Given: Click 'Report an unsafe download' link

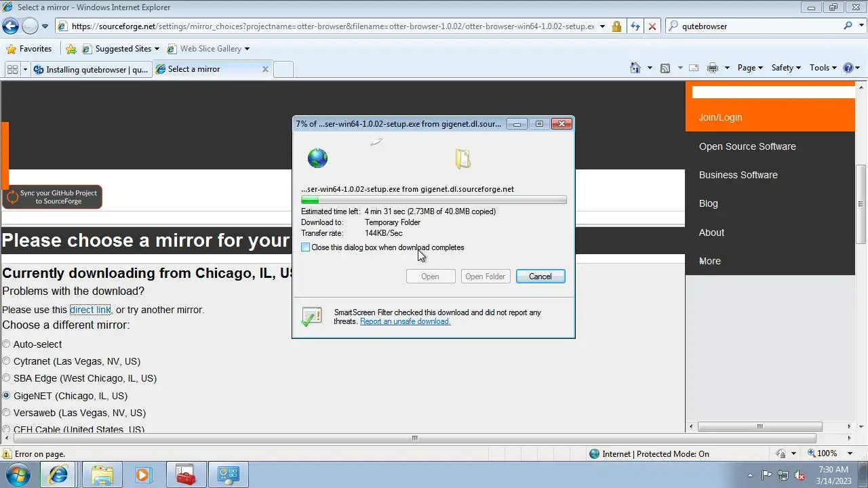Looking at the screenshot, I should point(405,321).
